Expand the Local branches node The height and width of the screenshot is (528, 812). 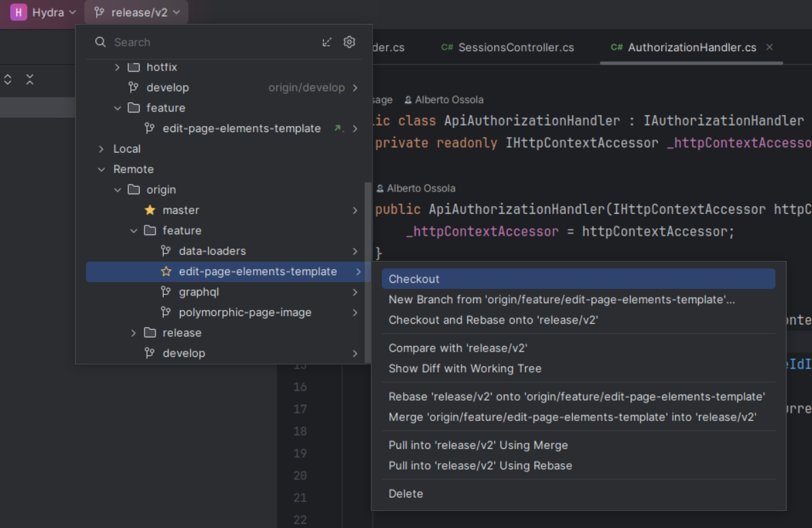[102, 149]
